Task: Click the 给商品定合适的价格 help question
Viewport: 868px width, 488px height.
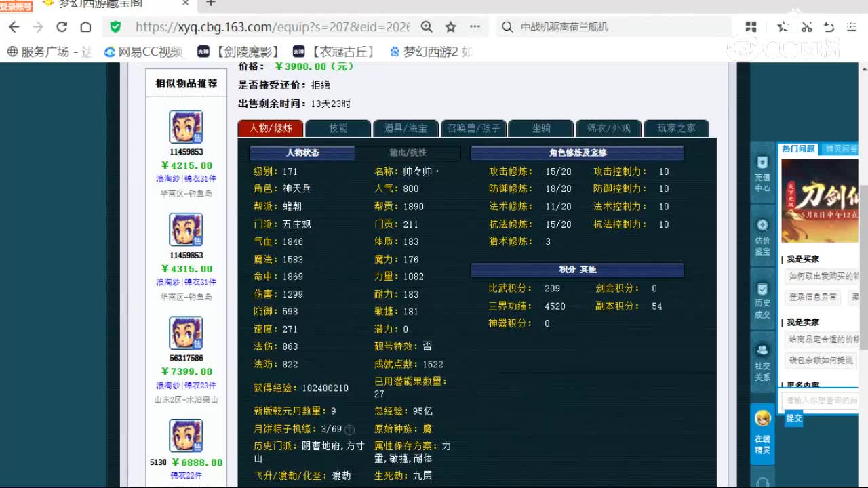Action: tap(822, 339)
